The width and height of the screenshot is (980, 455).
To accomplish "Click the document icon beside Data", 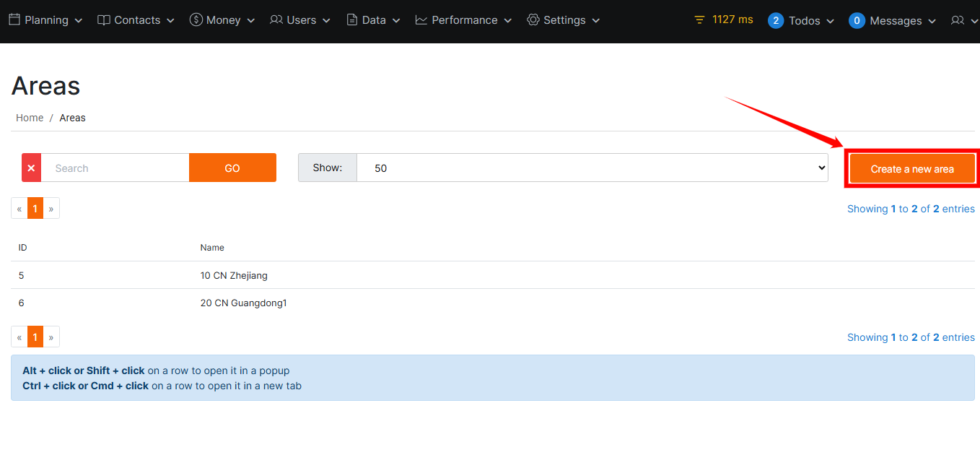I will 352,20.
